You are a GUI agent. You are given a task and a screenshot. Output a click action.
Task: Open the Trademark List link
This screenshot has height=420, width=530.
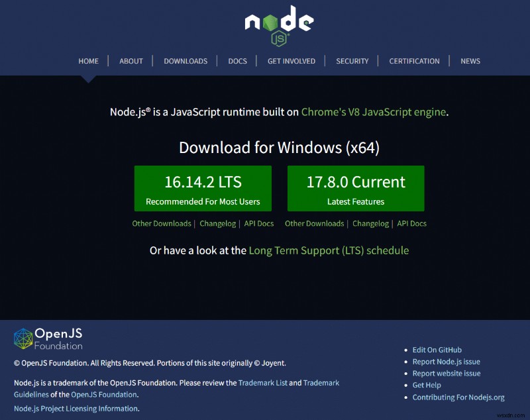262,383
